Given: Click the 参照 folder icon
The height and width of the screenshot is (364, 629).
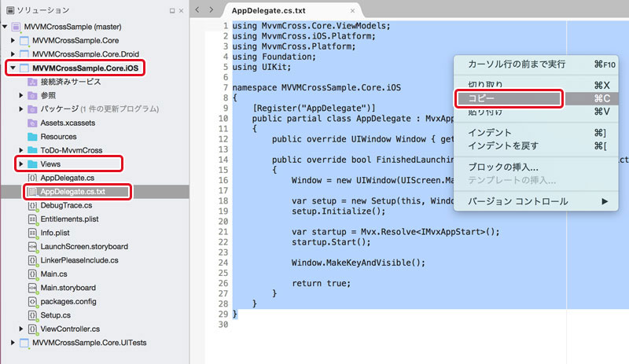Looking at the screenshot, I should click(x=32, y=95).
